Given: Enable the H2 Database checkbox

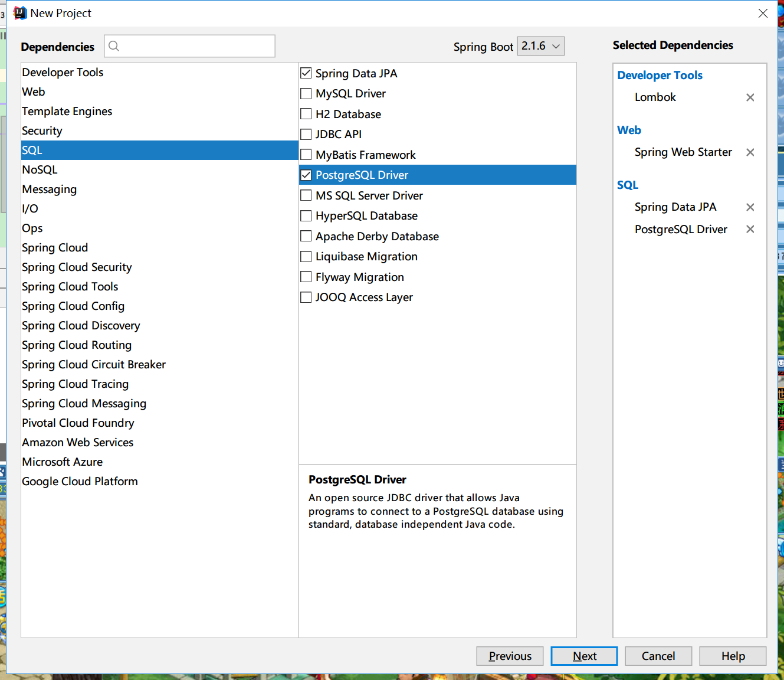Looking at the screenshot, I should pyautogui.click(x=306, y=114).
